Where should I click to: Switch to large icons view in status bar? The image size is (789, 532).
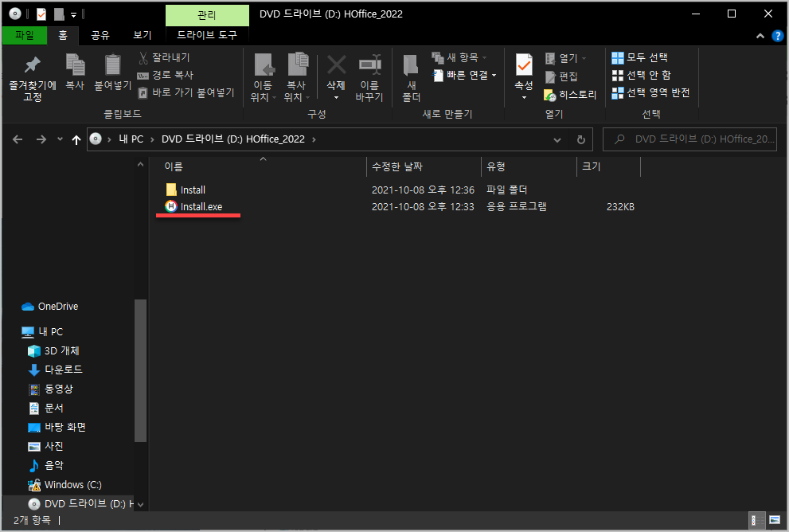tap(775, 520)
